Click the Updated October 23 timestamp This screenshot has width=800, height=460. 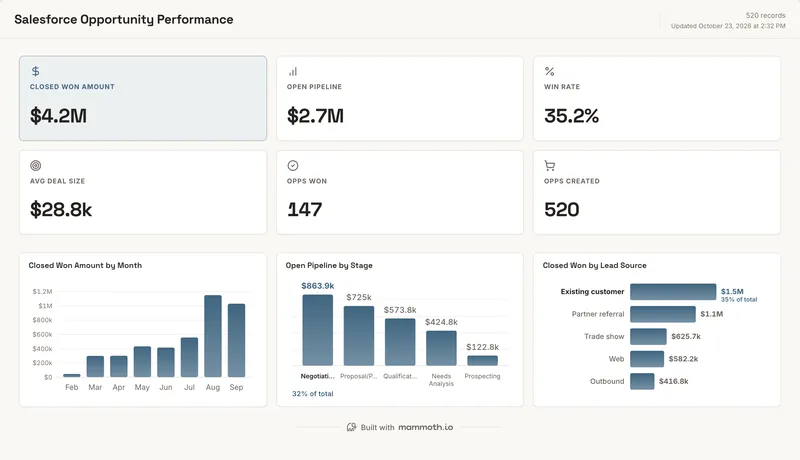(728, 26)
